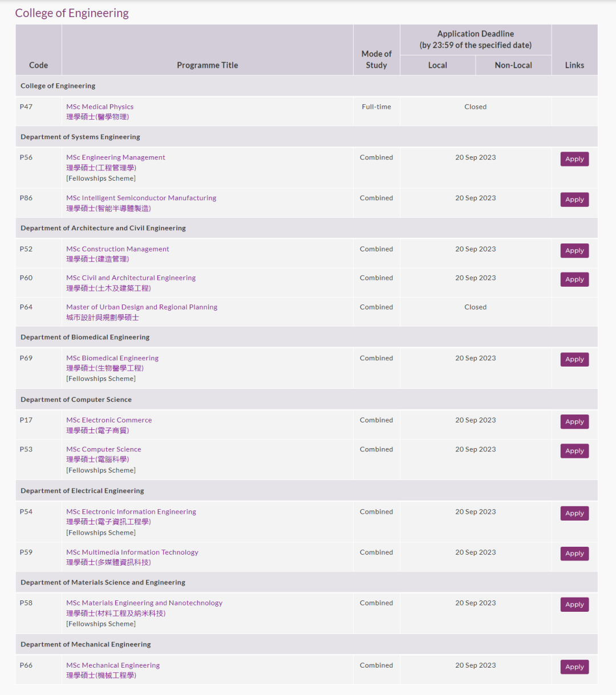
Task: Open MSc Electronic Information Engineering link
Action: [131, 512]
